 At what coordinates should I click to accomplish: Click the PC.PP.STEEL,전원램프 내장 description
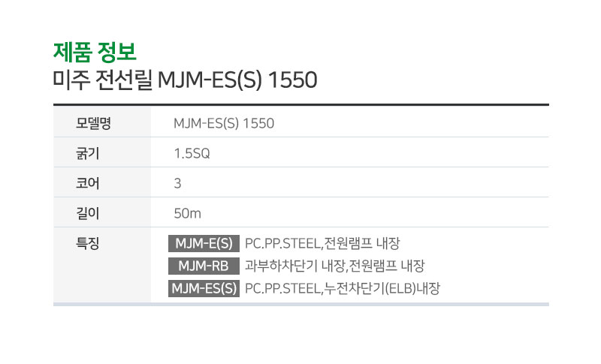tap(322, 243)
